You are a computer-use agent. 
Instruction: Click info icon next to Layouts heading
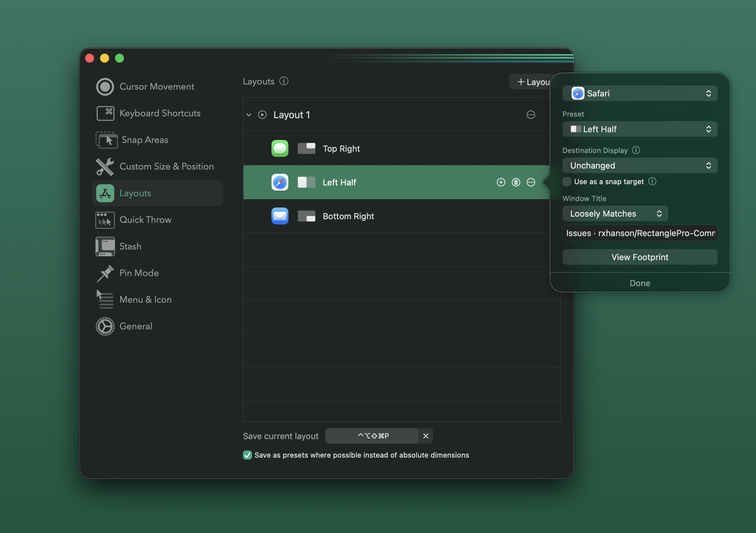(x=284, y=81)
